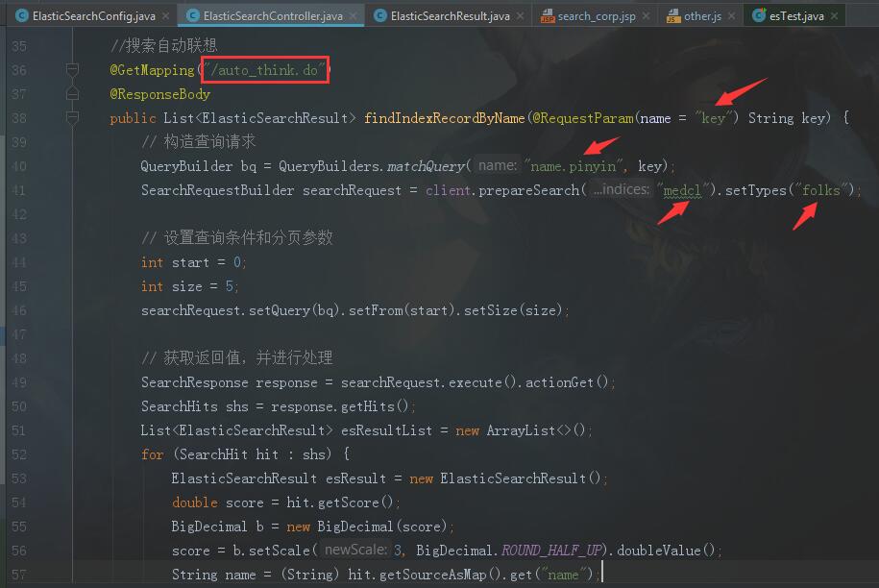Image resolution: width=879 pixels, height=588 pixels.
Task: Click the comment "// 获取返回值, 并进行处理"
Action: [x=237, y=358]
